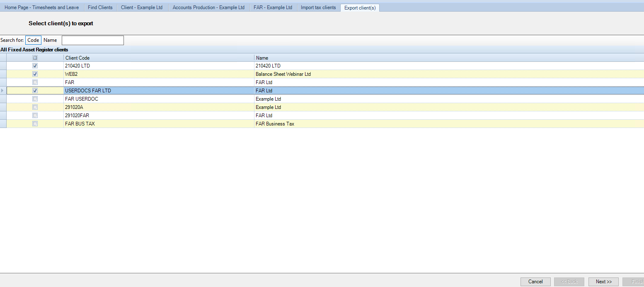
Task: Click the client code '291020A'
Action: coord(74,107)
